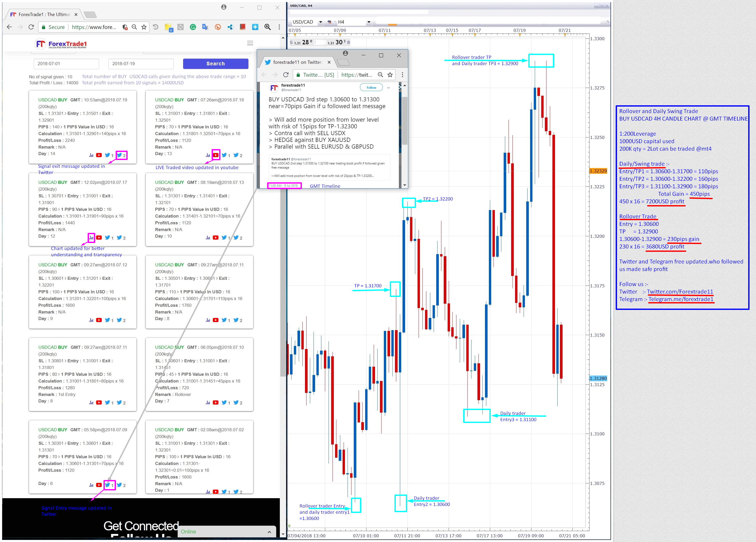Click the end date field 2018-07-19
Viewport: 756px width, 542px height.
click(141, 64)
